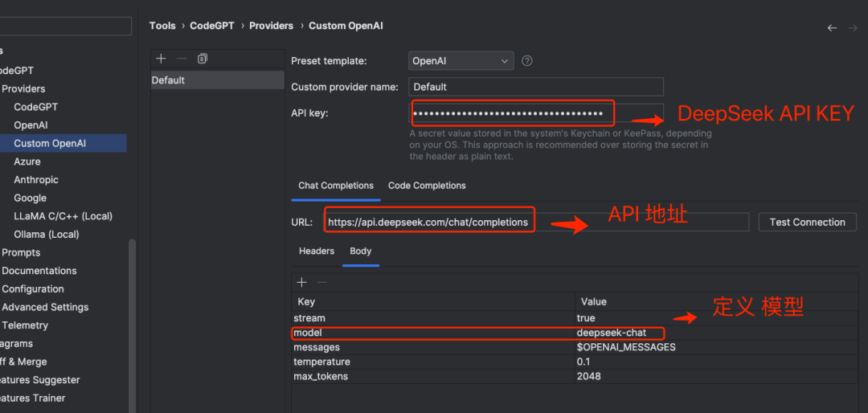Switch to the Code Completions tab

(x=427, y=186)
